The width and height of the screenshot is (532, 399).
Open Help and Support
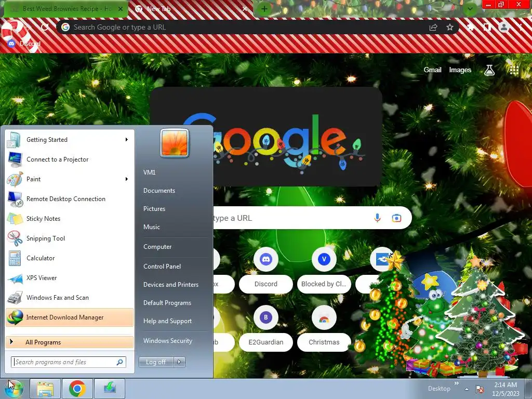point(167,321)
